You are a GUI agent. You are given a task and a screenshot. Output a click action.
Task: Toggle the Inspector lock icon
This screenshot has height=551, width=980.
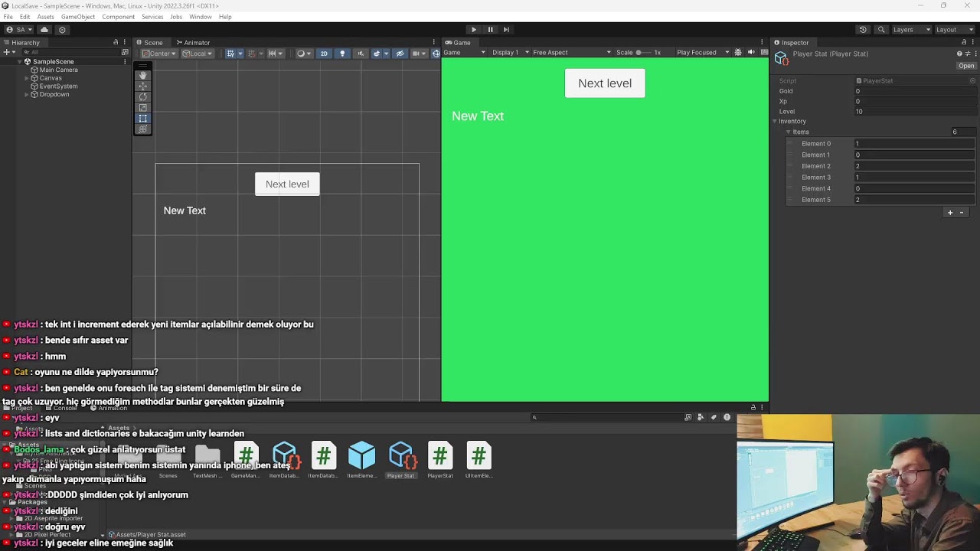[965, 42]
